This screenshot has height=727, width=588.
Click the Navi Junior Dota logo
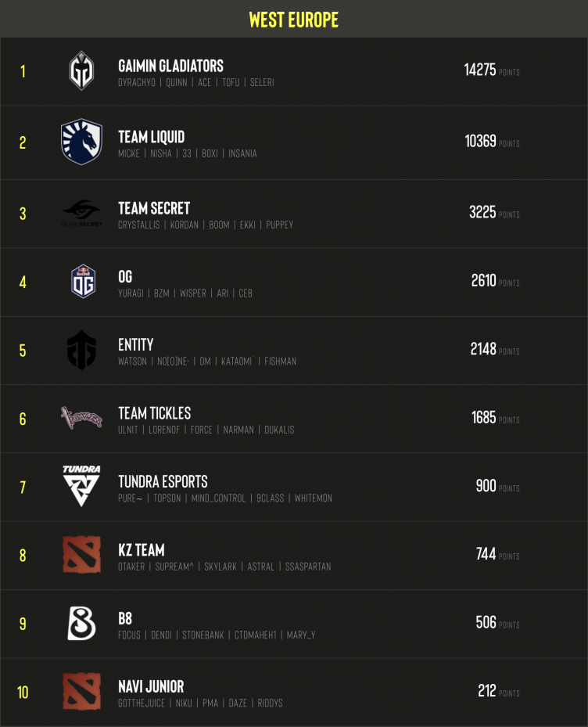[x=81, y=692]
